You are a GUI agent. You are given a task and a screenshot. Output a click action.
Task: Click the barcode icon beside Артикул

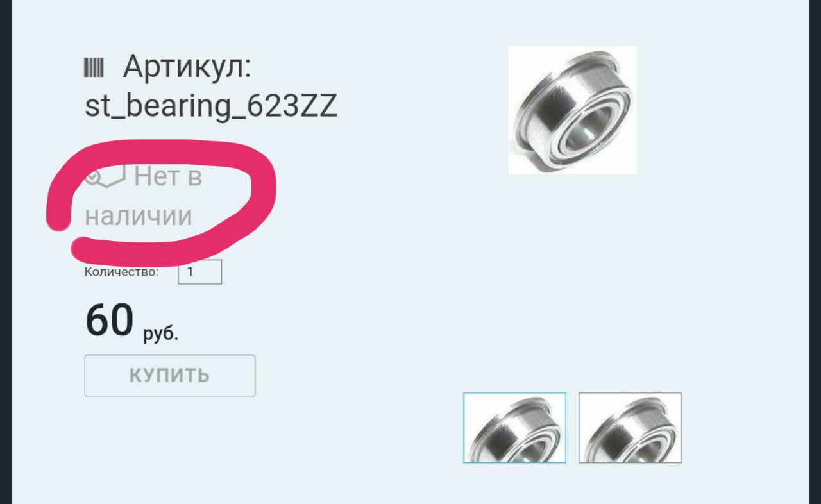94,67
